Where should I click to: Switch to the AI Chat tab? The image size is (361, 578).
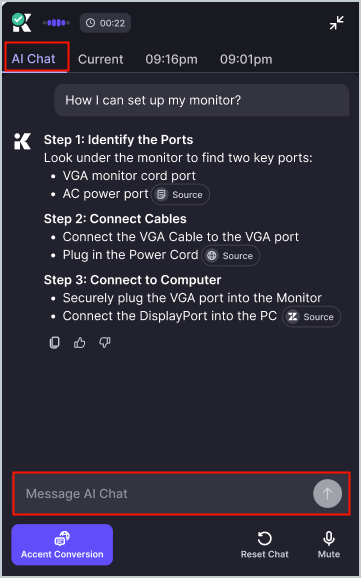34,59
